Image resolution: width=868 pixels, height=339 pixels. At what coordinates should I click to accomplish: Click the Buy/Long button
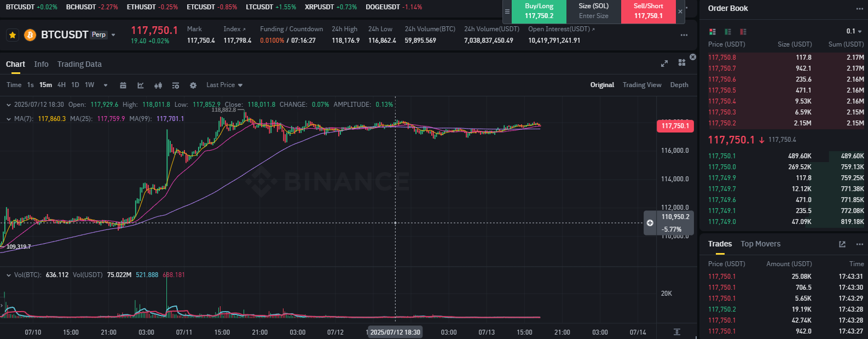pyautogui.click(x=539, y=12)
